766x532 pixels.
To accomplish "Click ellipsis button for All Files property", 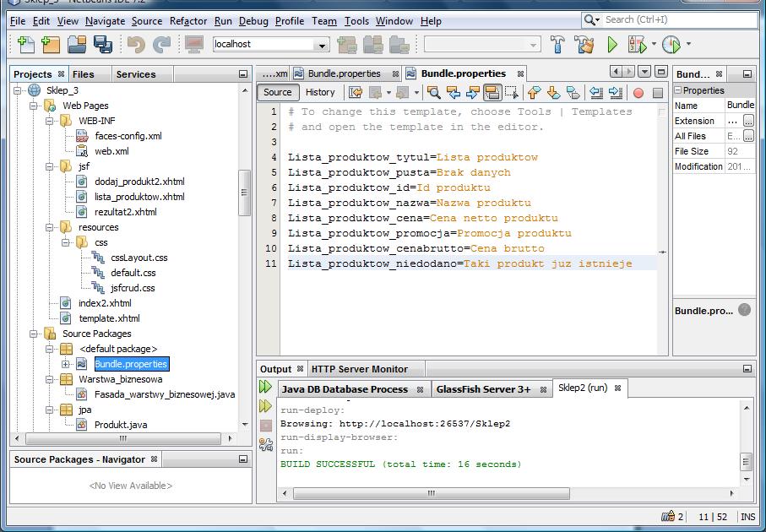I will click(x=748, y=136).
